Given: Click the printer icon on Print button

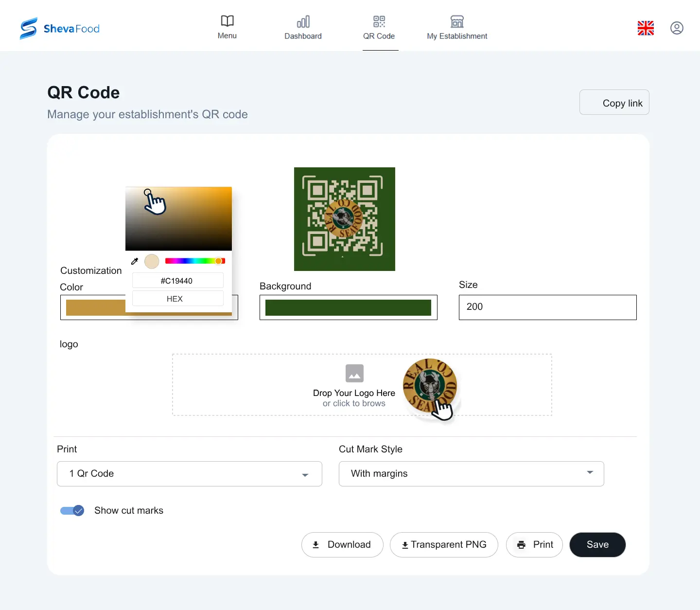Looking at the screenshot, I should coord(522,545).
